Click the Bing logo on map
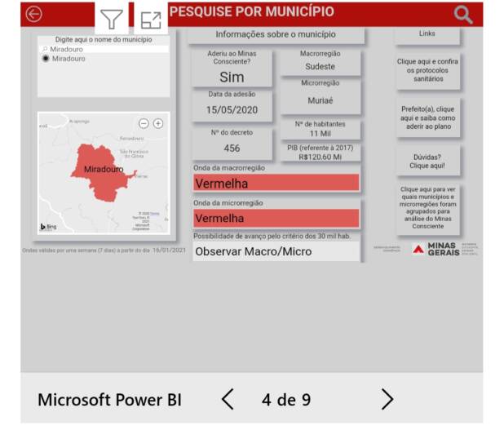Viewport: 504px width, 430px height. [x=49, y=226]
